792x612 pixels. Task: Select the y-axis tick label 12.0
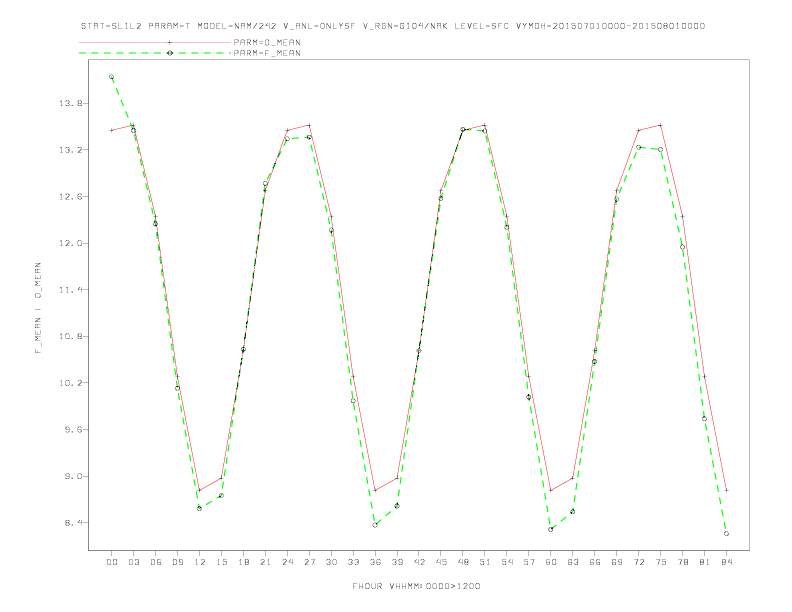coord(70,243)
